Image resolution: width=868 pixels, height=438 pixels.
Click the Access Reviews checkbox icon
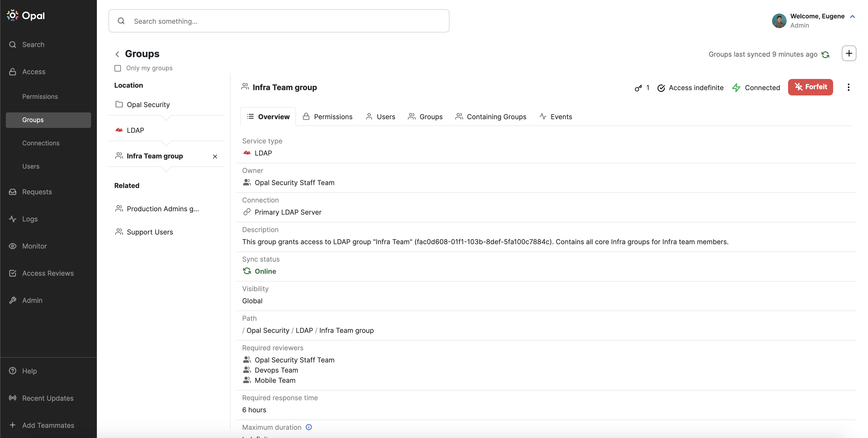tap(12, 273)
